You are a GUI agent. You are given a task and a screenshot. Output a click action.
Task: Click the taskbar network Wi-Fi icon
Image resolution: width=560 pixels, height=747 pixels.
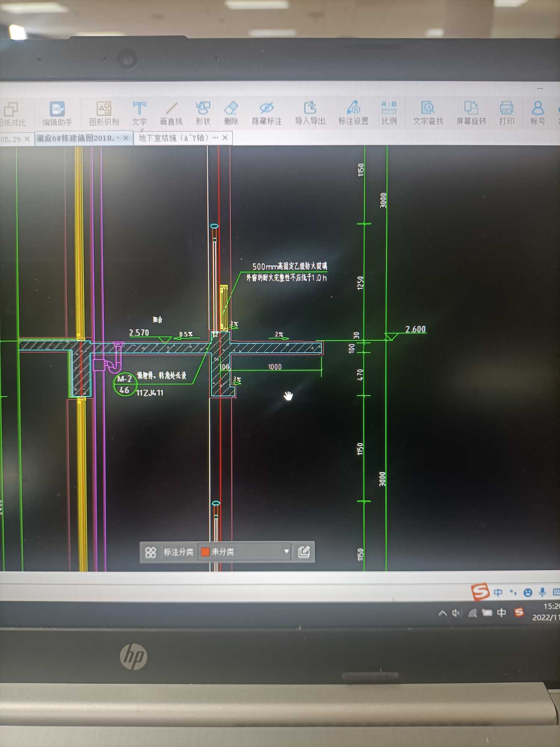pyautogui.click(x=473, y=613)
